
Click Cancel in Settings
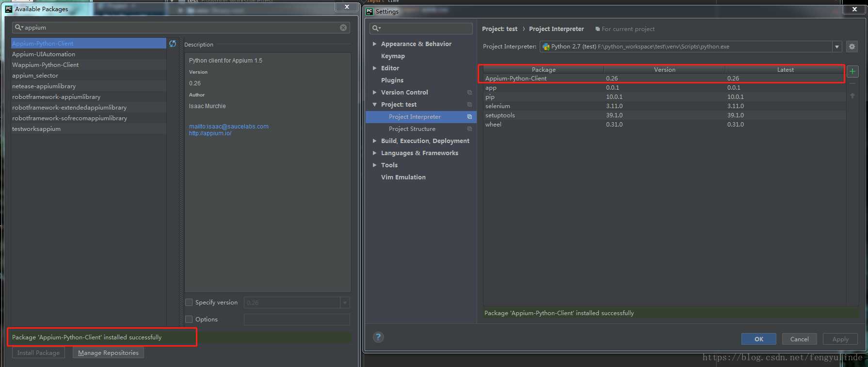799,339
